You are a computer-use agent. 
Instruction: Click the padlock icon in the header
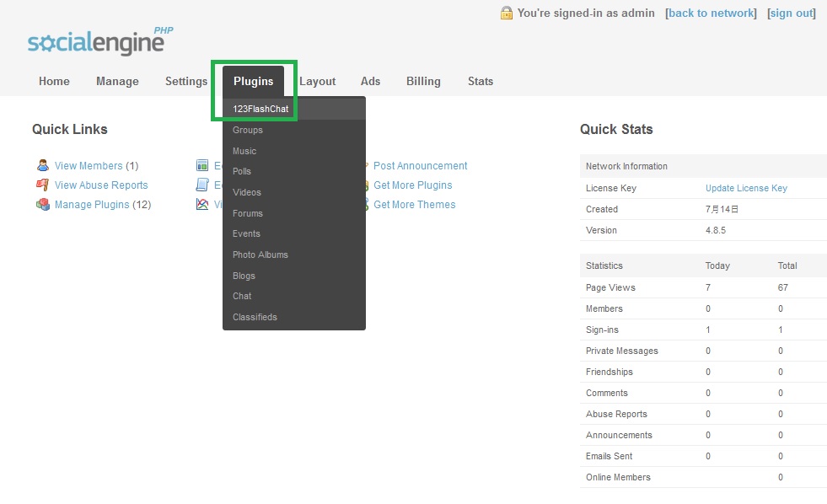tap(507, 13)
